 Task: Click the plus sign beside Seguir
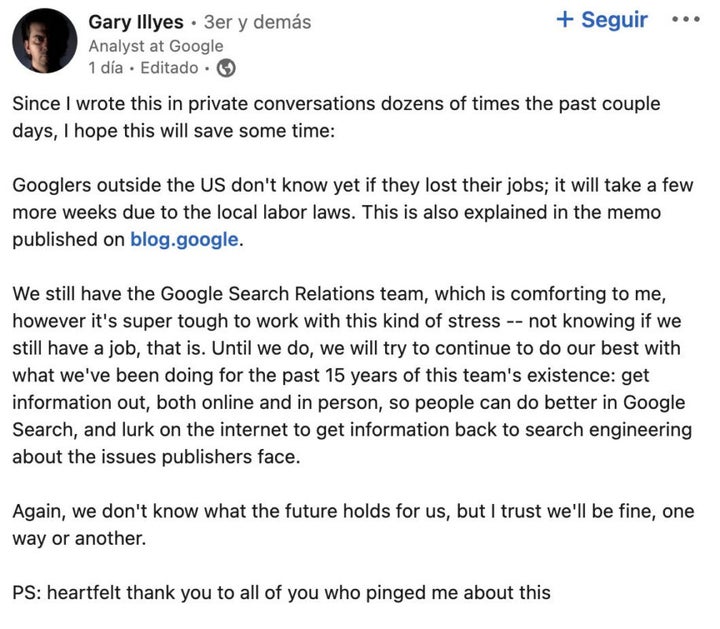565,20
